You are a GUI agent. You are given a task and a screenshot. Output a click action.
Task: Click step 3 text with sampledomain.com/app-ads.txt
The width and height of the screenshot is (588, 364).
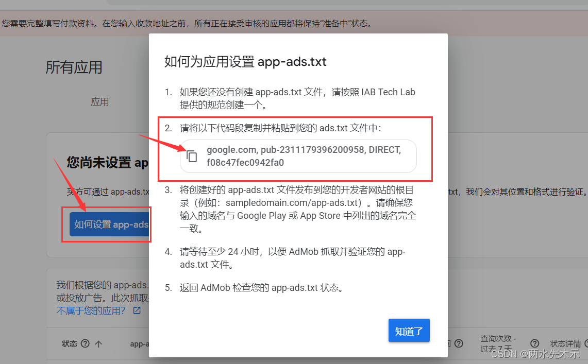point(298,209)
